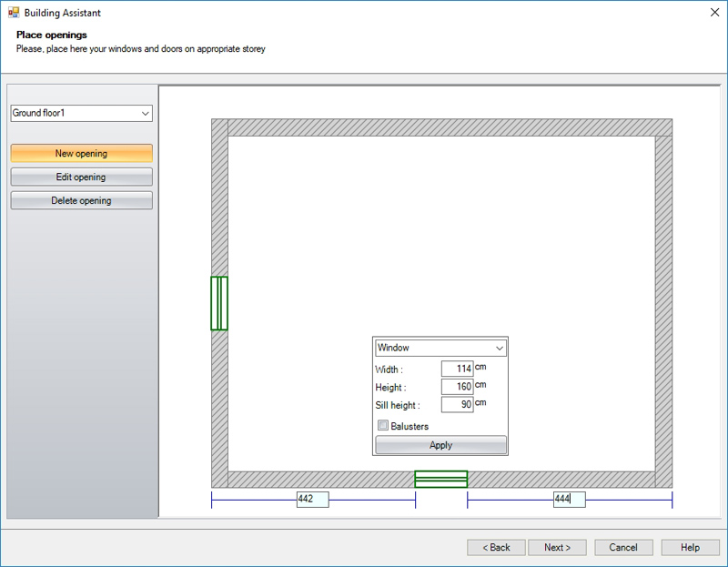This screenshot has width=728, height=567.
Task: Cancel the Building Assistant wizard
Action: tap(623, 548)
